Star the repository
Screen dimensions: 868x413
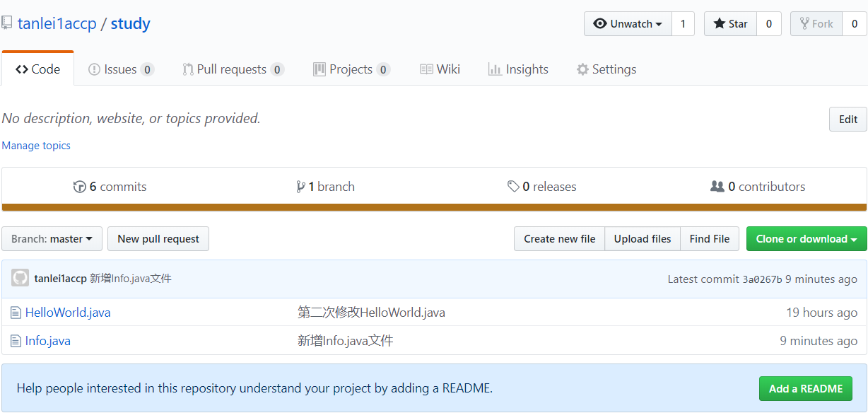point(730,24)
